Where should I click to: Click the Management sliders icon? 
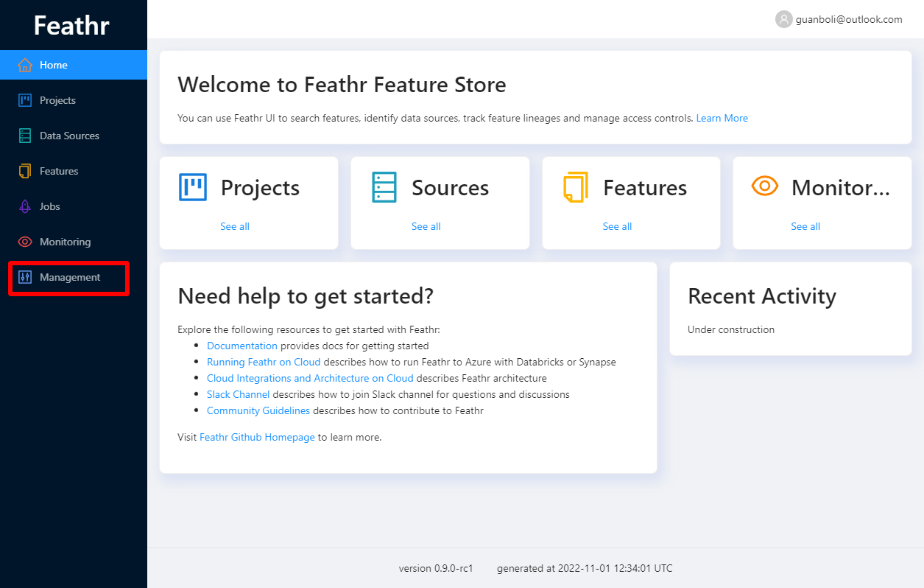point(25,277)
